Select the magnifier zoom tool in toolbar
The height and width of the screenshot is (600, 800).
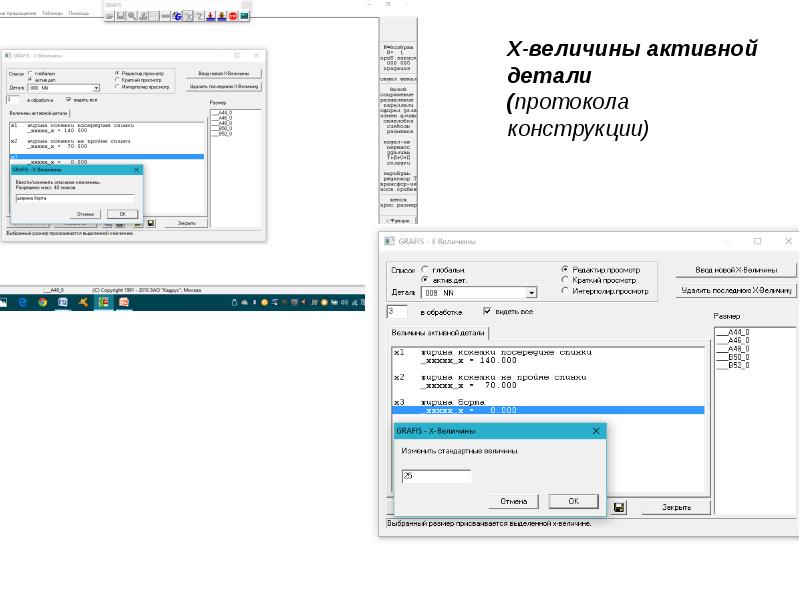(x=132, y=16)
